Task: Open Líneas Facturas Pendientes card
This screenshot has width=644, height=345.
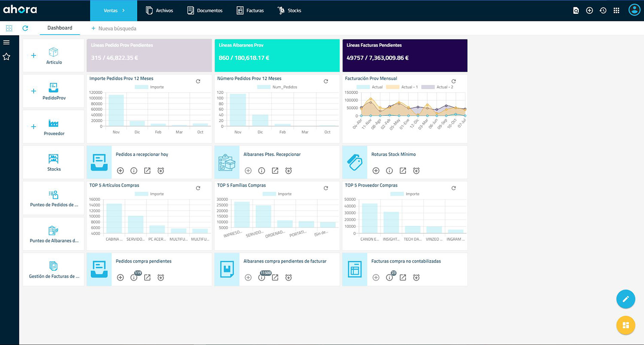Action: (x=405, y=55)
